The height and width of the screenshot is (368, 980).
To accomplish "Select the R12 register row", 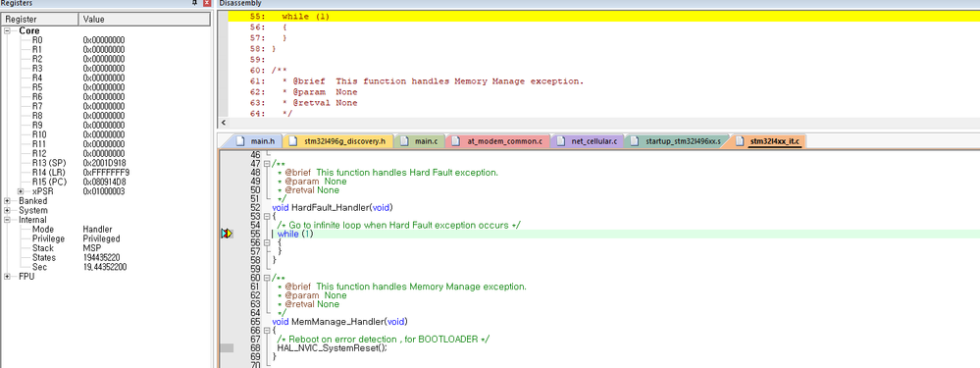I will [105, 154].
